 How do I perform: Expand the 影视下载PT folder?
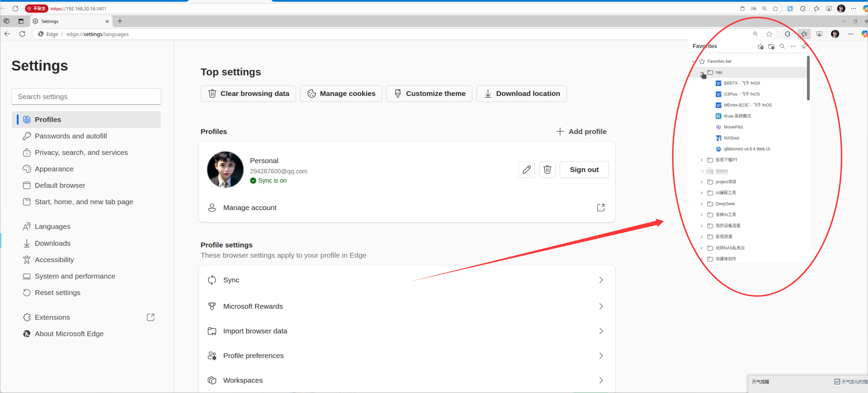click(701, 160)
